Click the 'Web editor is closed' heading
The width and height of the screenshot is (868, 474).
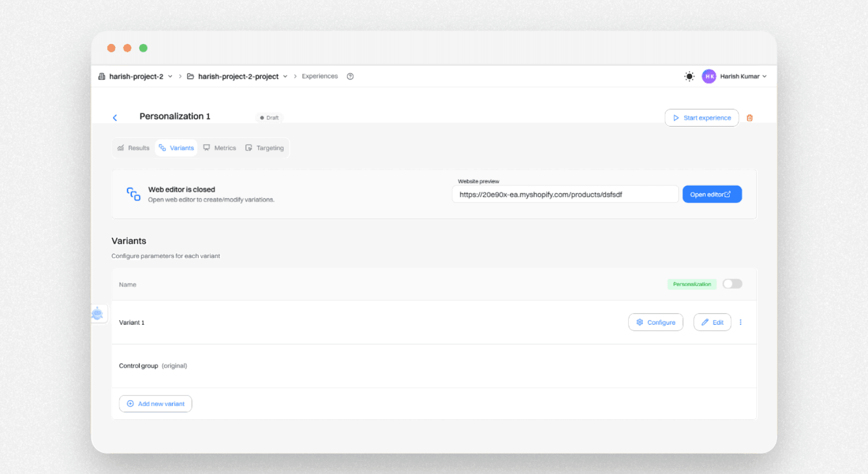click(182, 189)
